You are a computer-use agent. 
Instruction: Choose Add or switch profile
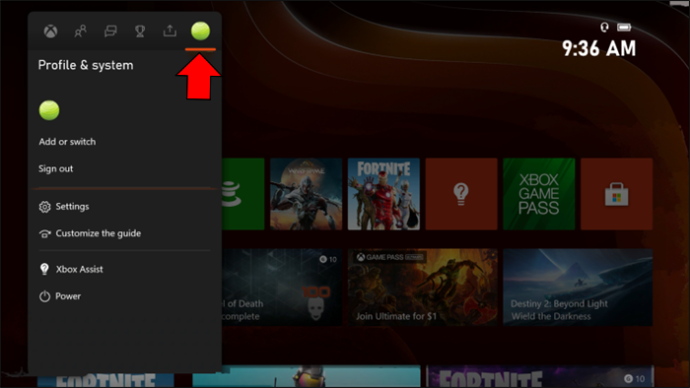pyautogui.click(x=67, y=142)
